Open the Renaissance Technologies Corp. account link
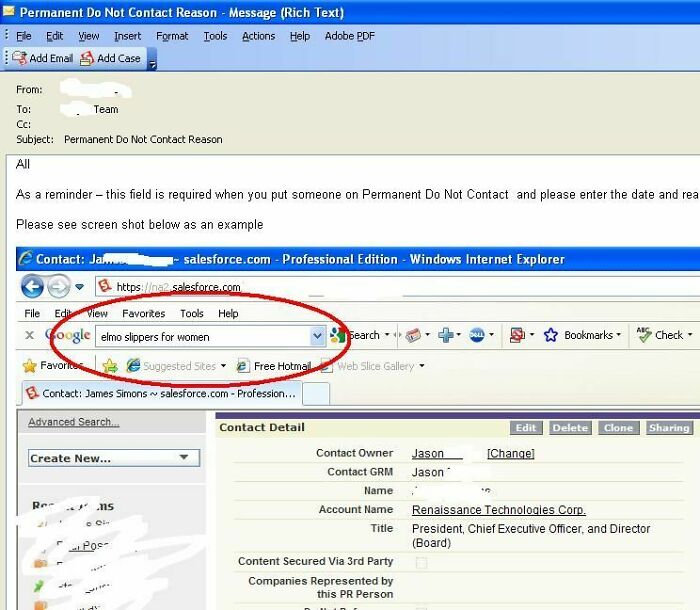This screenshot has height=610, width=700. [x=499, y=510]
